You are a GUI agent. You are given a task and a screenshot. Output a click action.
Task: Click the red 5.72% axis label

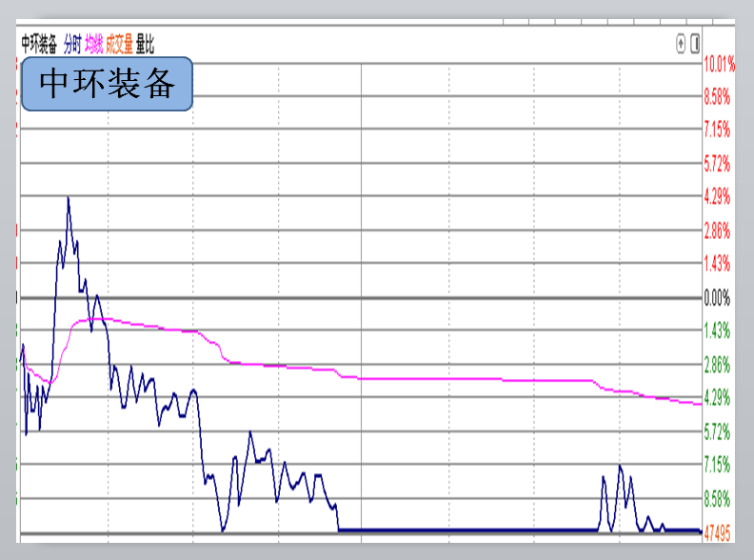click(717, 164)
